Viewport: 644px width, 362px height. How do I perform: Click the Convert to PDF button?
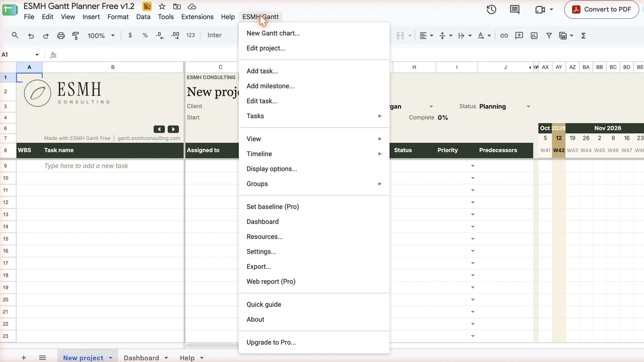(x=601, y=10)
